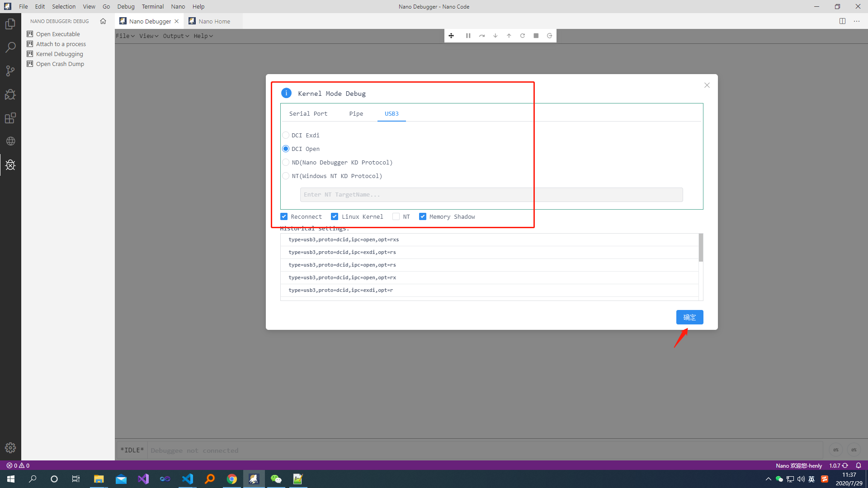The height and width of the screenshot is (488, 868).
Task: Open the Terminal menu in menu bar
Action: pyautogui.click(x=153, y=6)
